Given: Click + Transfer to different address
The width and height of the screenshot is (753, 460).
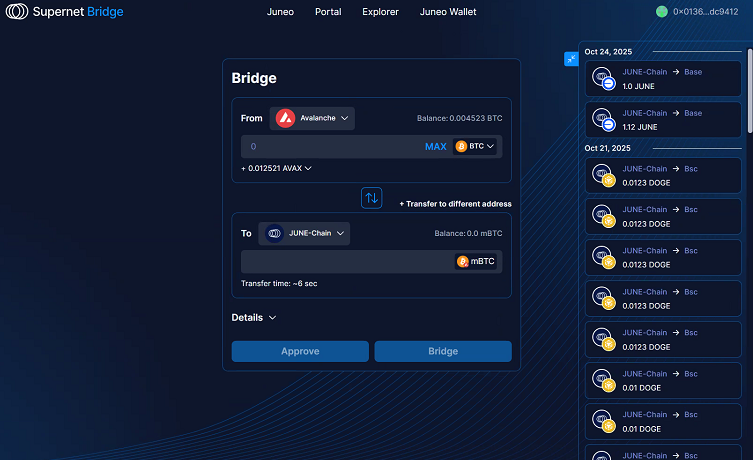Looking at the screenshot, I should (x=455, y=204).
